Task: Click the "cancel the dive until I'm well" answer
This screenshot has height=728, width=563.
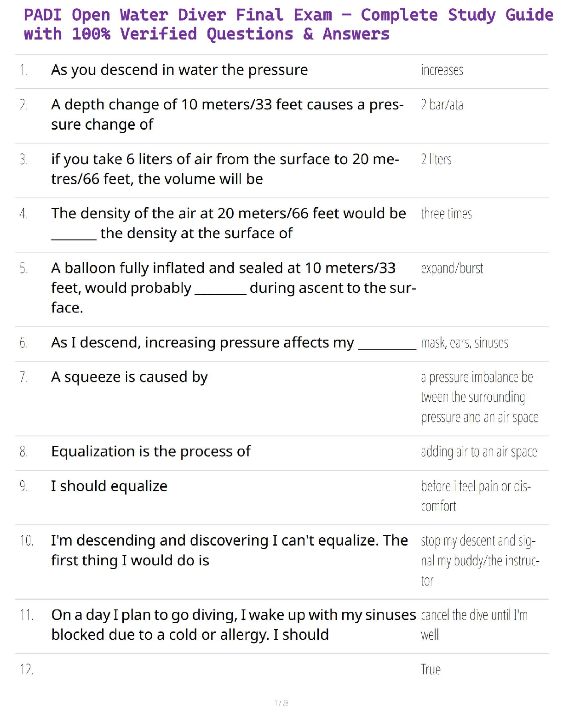Action: (x=474, y=625)
